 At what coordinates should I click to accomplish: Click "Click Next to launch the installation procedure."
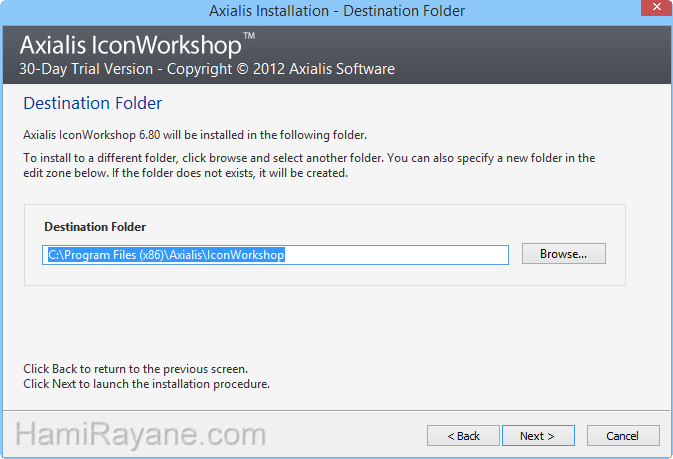[146, 384]
